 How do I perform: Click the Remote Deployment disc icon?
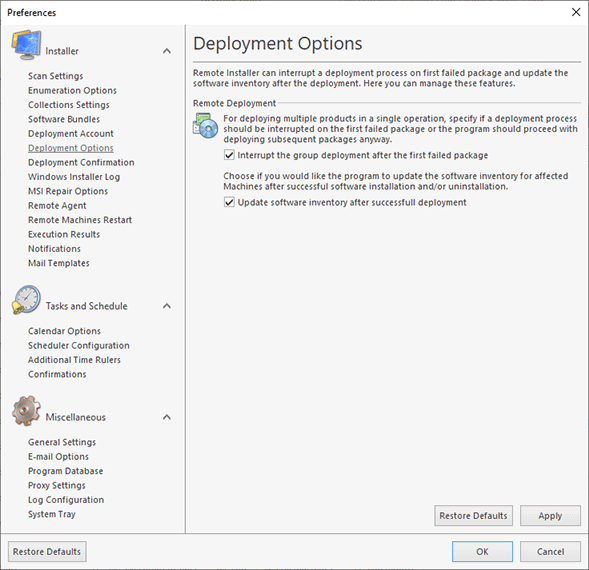[205, 125]
